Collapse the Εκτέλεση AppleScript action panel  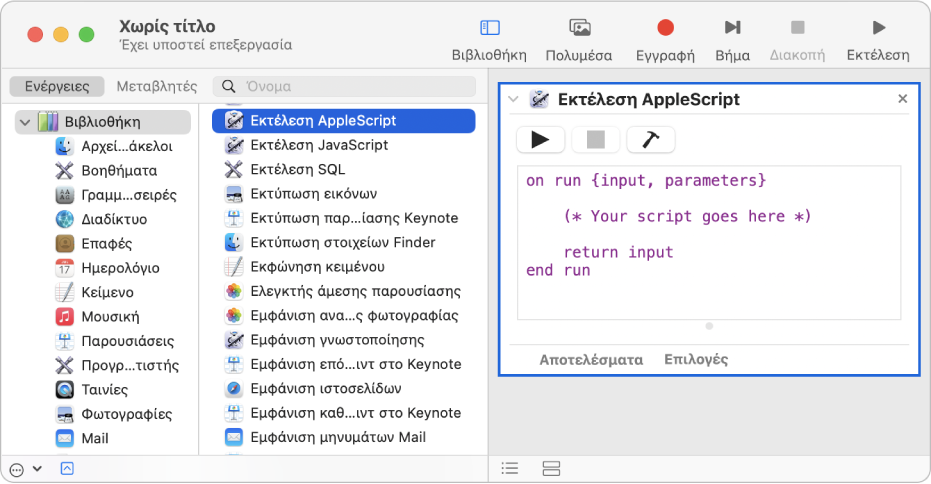pos(514,99)
